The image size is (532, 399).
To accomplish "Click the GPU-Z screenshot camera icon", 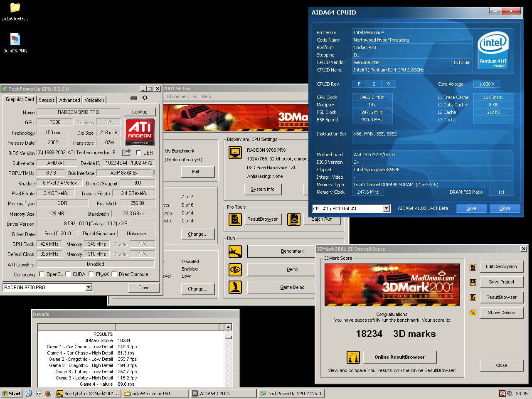I will coord(134,98).
